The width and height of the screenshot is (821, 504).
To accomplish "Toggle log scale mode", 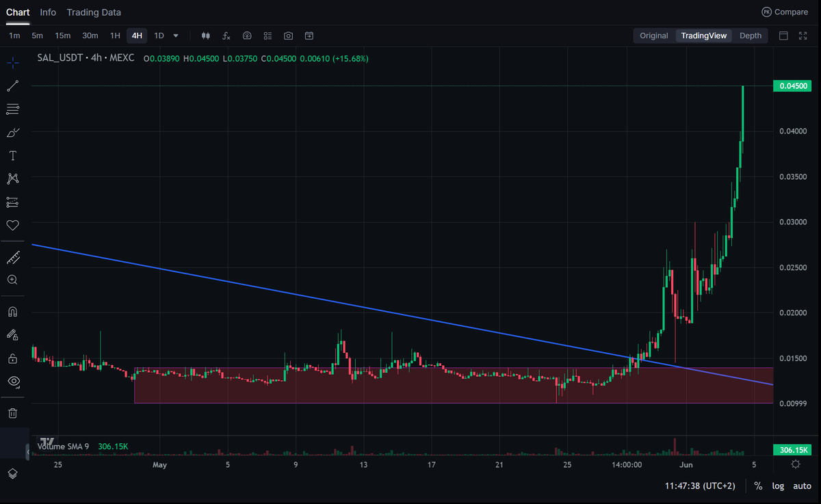I will coord(779,486).
